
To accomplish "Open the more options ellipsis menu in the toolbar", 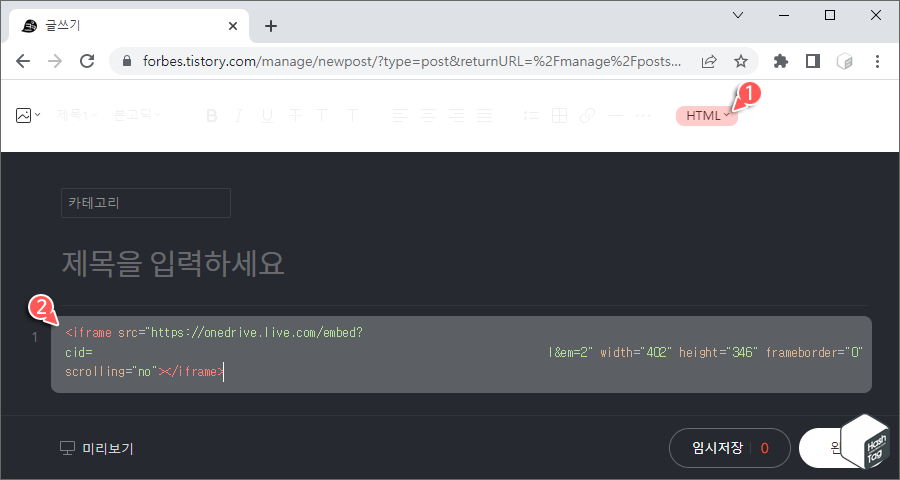I will click(643, 116).
